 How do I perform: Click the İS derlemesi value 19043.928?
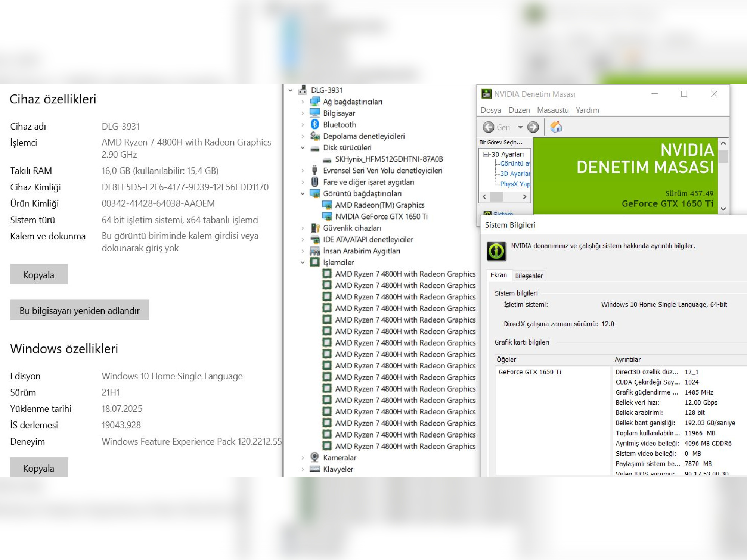coord(121,425)
